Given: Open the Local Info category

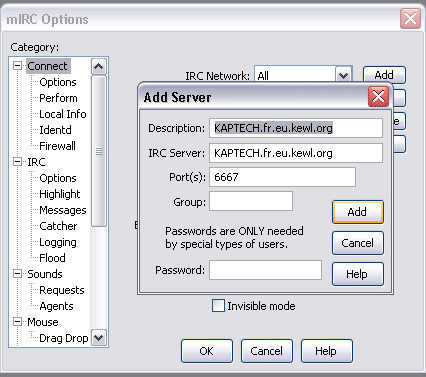Looking at the screenshot, I should click(x=63, y=114).
